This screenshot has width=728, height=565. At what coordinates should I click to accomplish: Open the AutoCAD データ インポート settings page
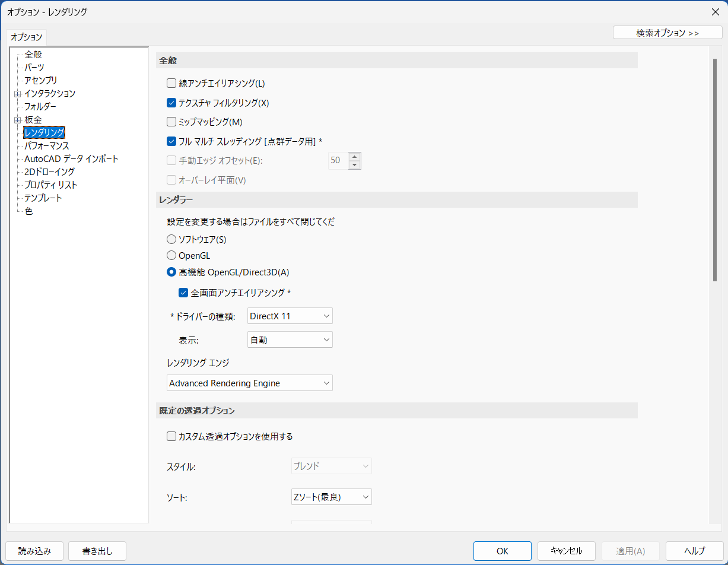[70, 158]
